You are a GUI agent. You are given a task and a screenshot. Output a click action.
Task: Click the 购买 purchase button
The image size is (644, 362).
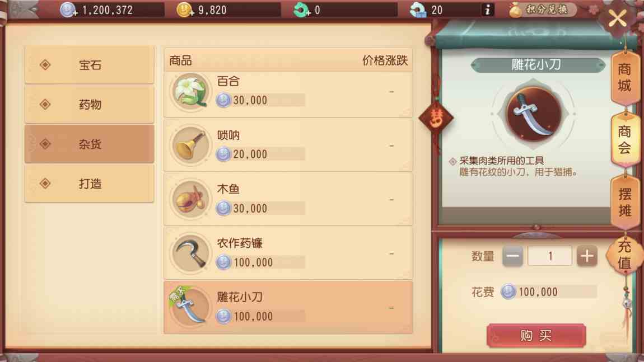[x=536, y=335]
